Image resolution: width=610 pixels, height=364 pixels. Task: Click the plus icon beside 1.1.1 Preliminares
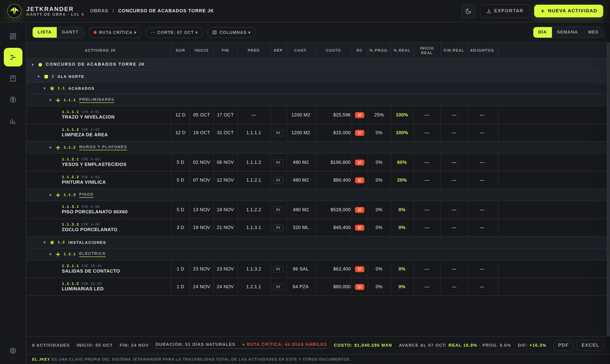pyautogui.click(x=58, y=100)
